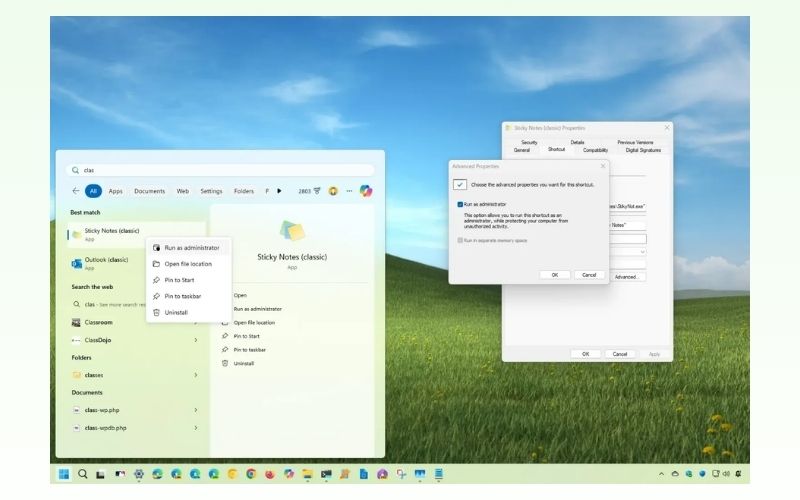
Task: Go back using the search panel arrow
Action: tap(76, 191)
